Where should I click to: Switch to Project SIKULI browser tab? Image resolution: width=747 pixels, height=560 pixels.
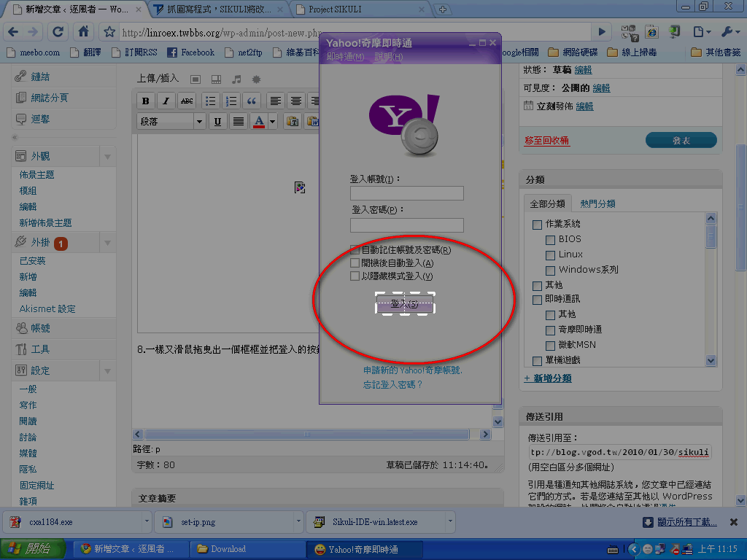pyautogui.click(x=359, y=9)
